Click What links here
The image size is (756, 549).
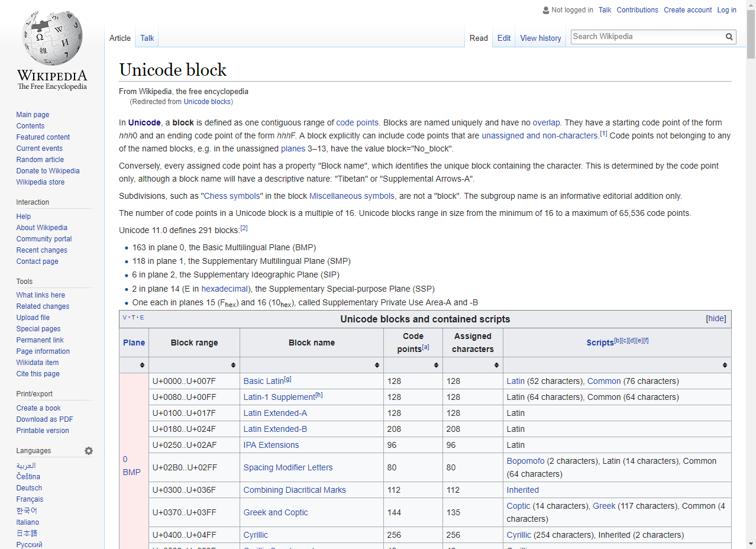point(41,295)
